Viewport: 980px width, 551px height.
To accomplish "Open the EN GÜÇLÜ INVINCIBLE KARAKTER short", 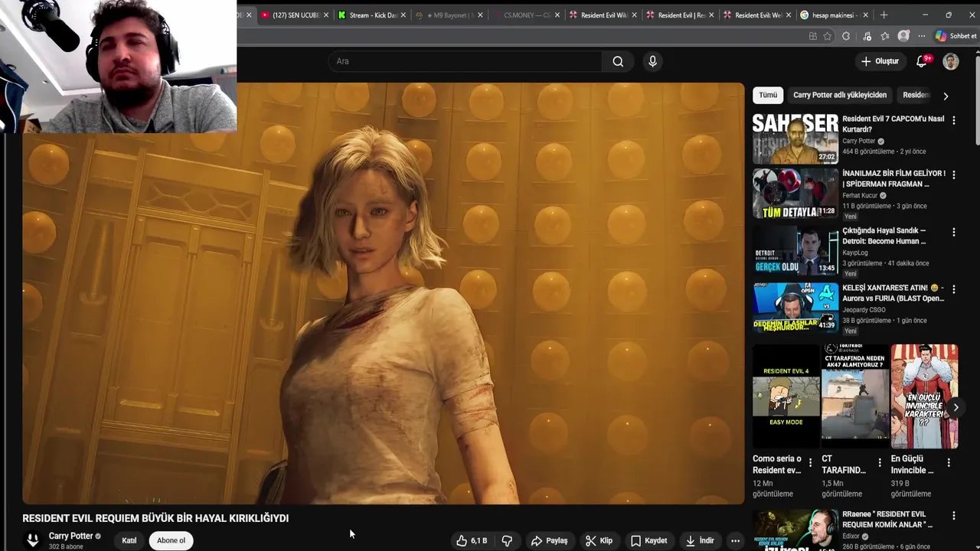I will pyautogui.click(x=924, y=396).
